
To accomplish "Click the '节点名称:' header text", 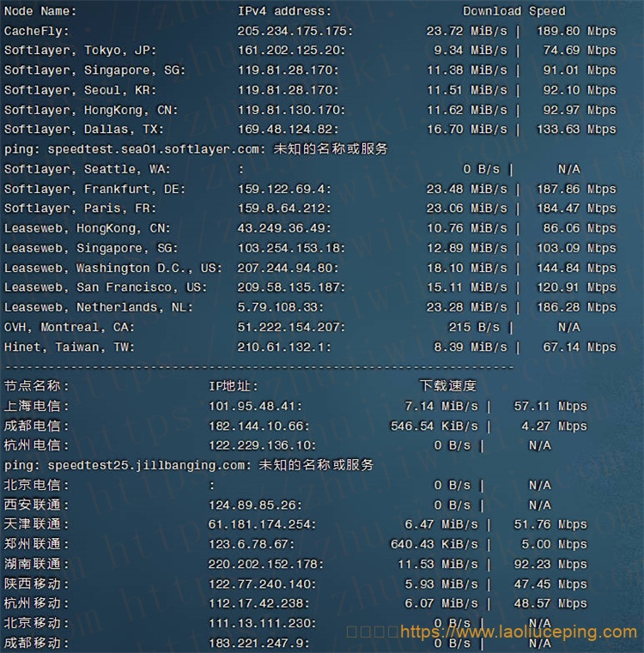I will [x=36, y=386].
